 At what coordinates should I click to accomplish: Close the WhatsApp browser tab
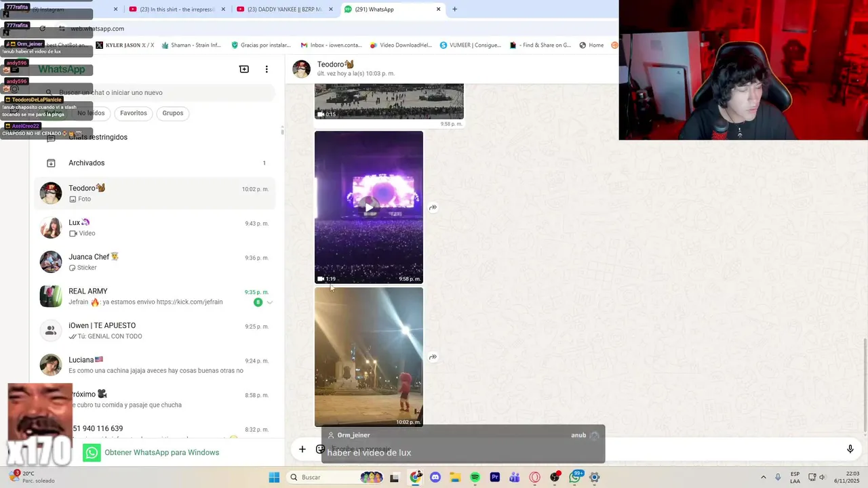(438, 9)
